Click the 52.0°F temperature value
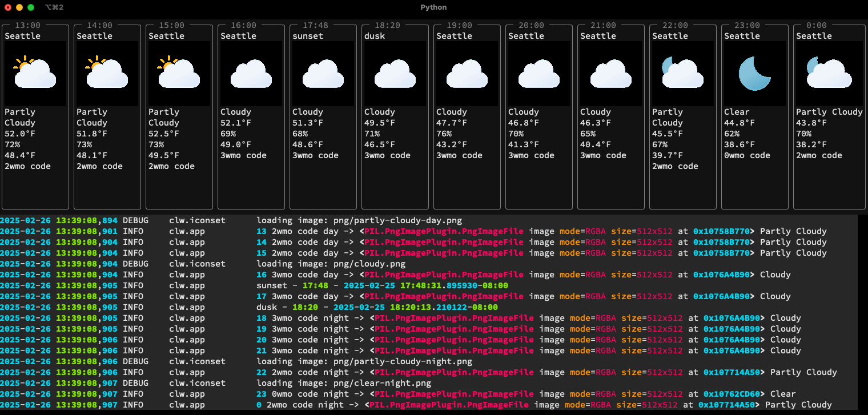 pos(20,134)
